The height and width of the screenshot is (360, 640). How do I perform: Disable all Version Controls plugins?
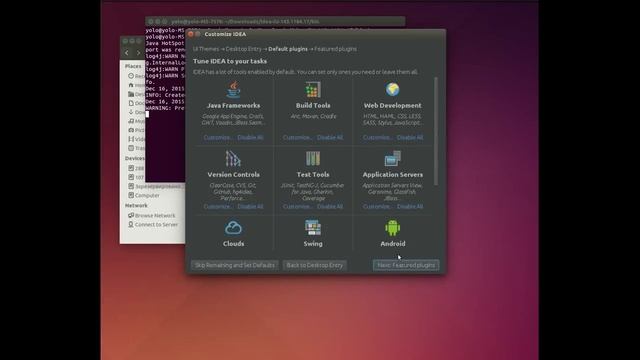(x=250, y=207)
